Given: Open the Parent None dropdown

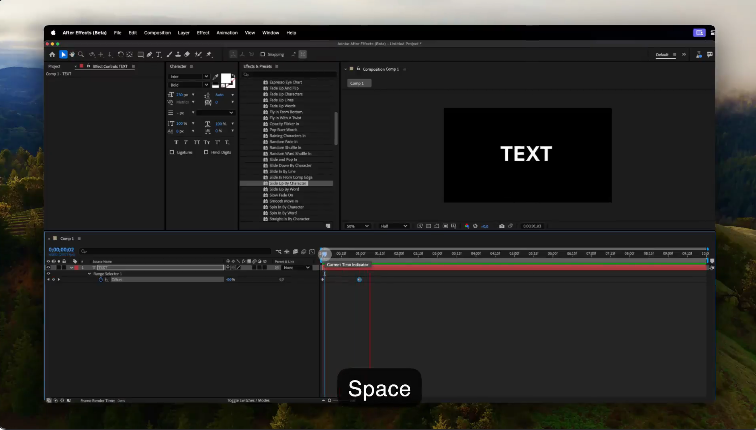Looking at the screenshot, I should tap(296, 268).
